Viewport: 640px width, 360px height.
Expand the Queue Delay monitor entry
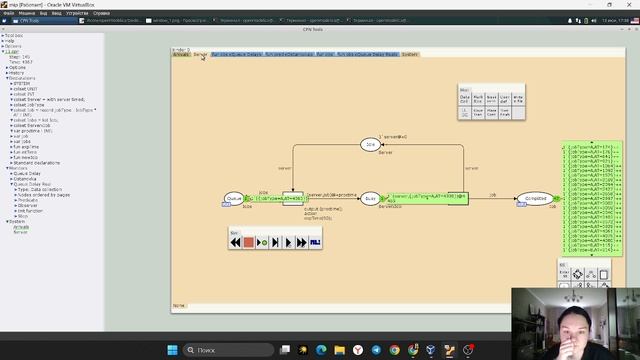click(x=11, y=173)
